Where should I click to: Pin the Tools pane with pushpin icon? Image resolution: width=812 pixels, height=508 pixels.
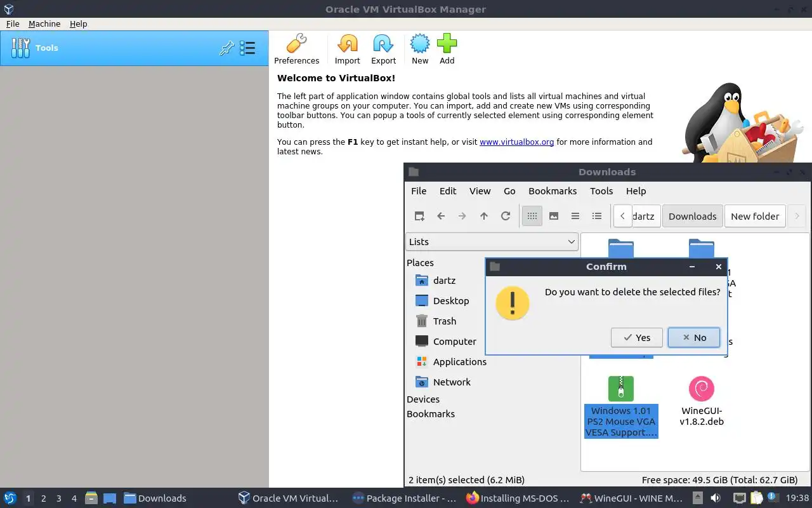click(226, 48)
